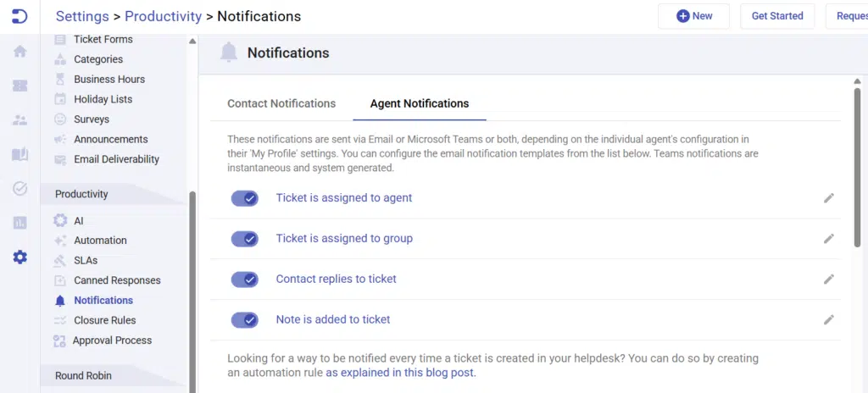868x393 pixels.
Task: Click the Home icon in left rail
Action: click(x=19, y=52)
